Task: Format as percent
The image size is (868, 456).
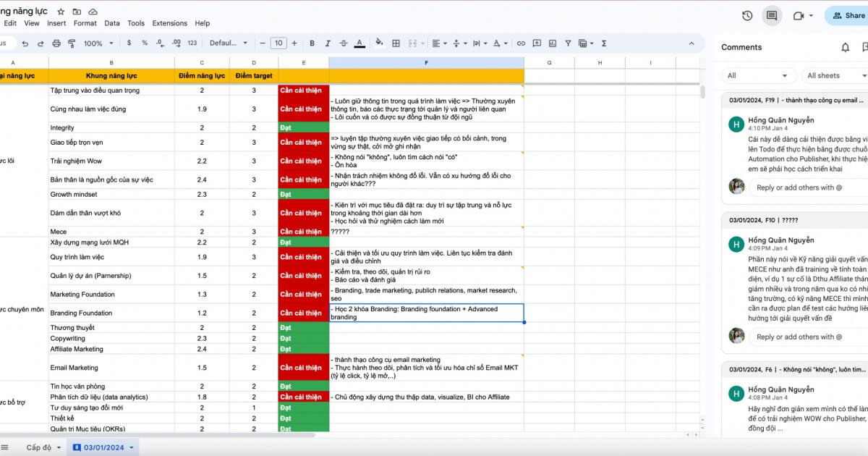Action: 145,43
